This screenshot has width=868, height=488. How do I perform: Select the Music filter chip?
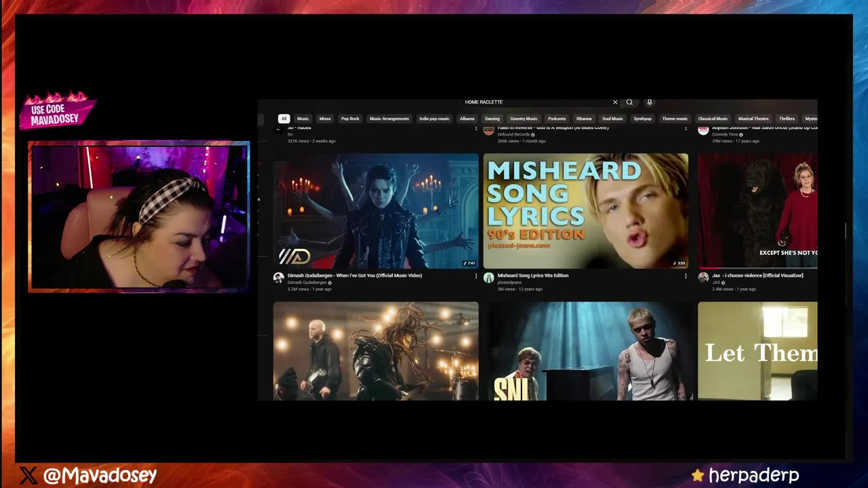(x=303, y=119)
